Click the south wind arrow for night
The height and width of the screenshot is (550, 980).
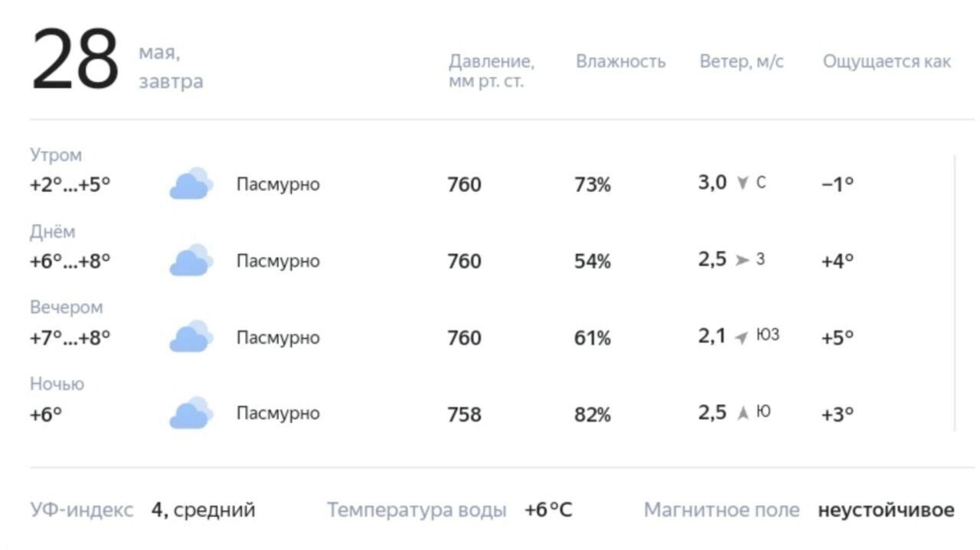[x=742, y=413]
